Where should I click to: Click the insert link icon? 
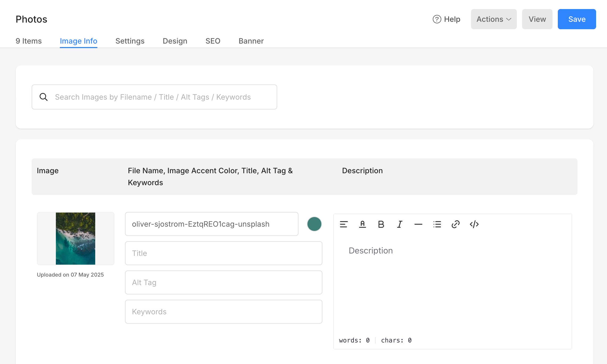[455, 224]
